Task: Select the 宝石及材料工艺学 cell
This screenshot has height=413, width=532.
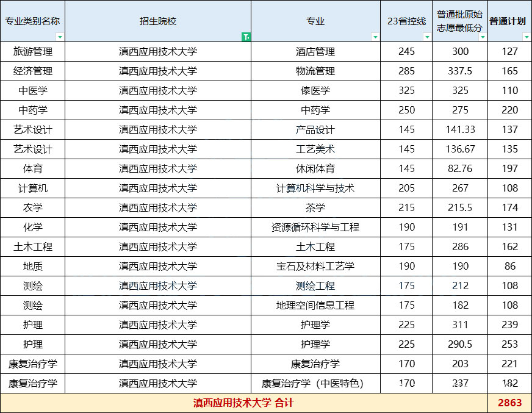Action: click(315, 267)
